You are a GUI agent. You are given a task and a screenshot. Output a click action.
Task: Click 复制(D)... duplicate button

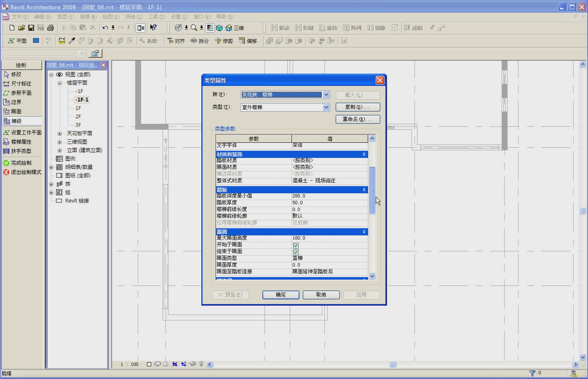click(358, 107)
